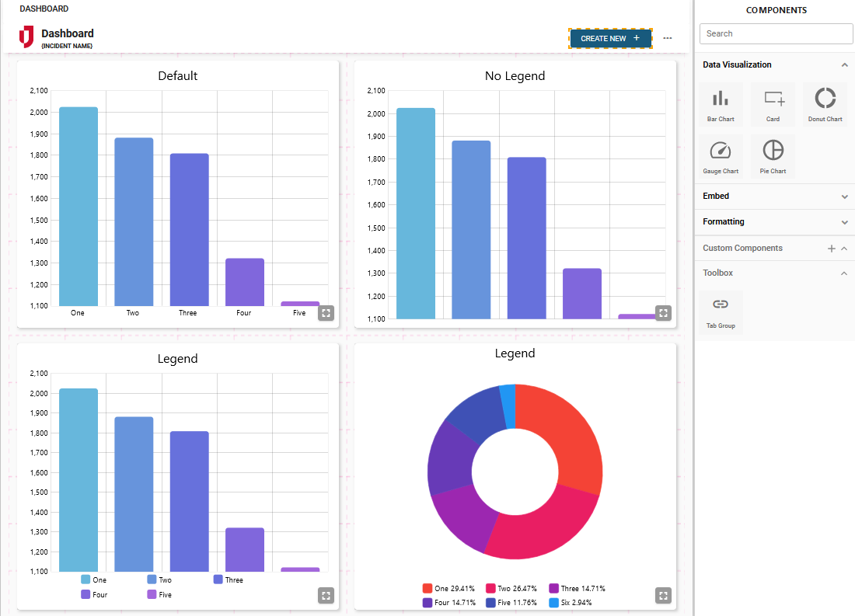The height and width of the screenshot is (616, 855).
Task: Click the components Search field
Action: [776, 33]
